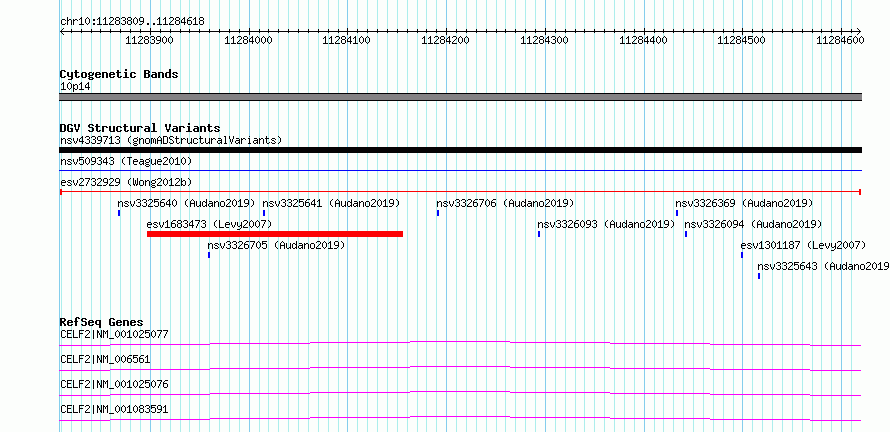Click the nsv3326369 variant blue marker
This screenshot has height=432, width=890.
tap(677, 213)
